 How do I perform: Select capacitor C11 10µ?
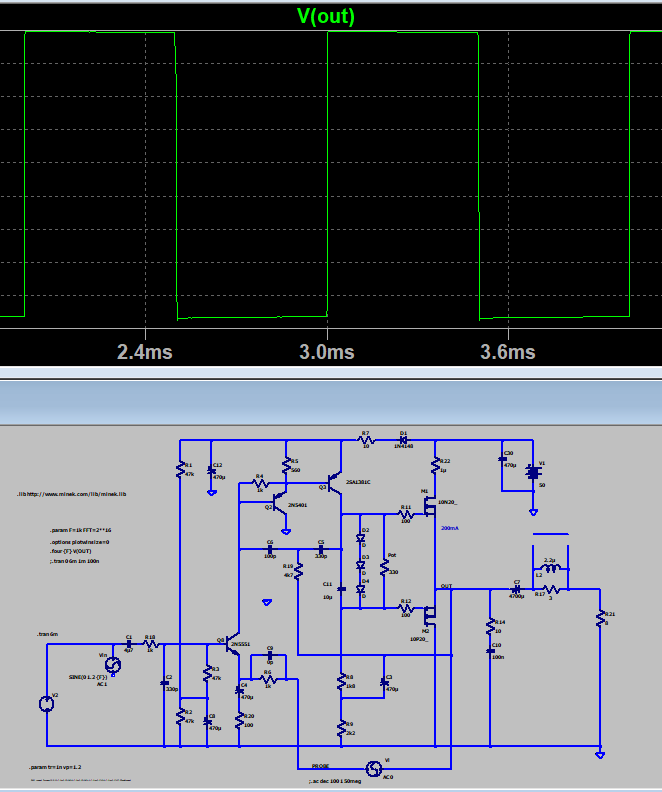pos(342,589)
